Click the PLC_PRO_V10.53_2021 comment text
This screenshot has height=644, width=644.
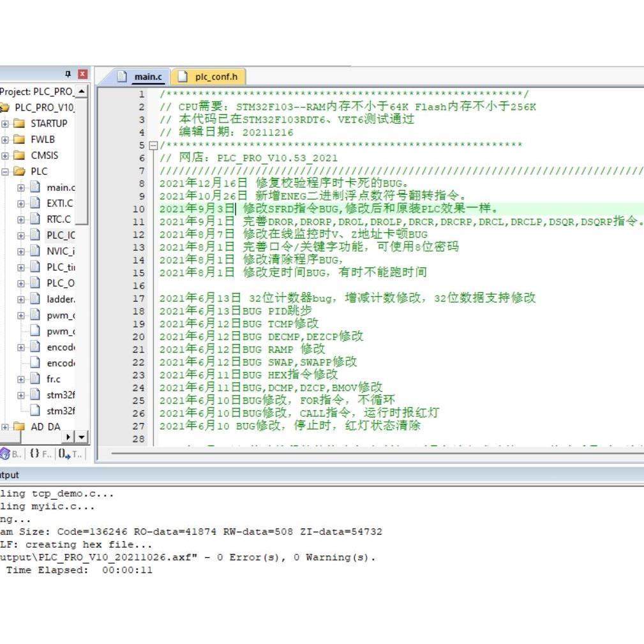pos(277,158)
